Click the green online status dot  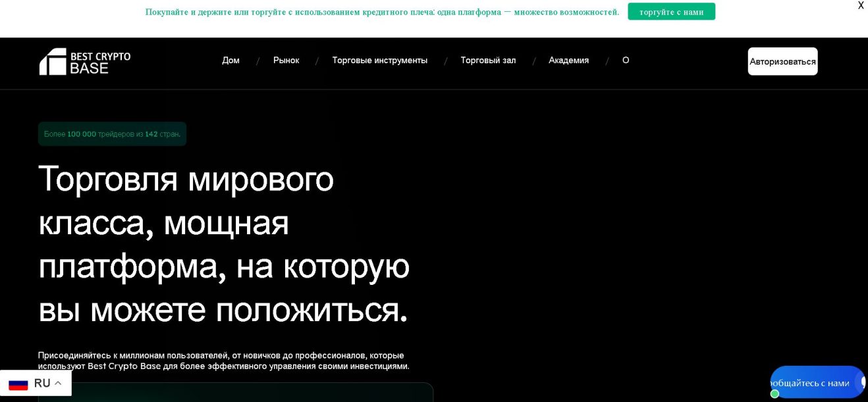(x=774, y=393)
